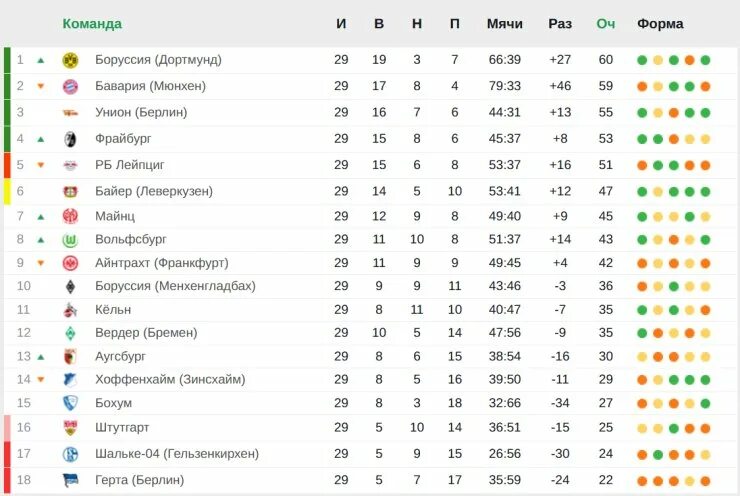Screen dimensions: 740x496
Task: Click the Hertha Berlin flag logo
Action: (x=70, y=480)
